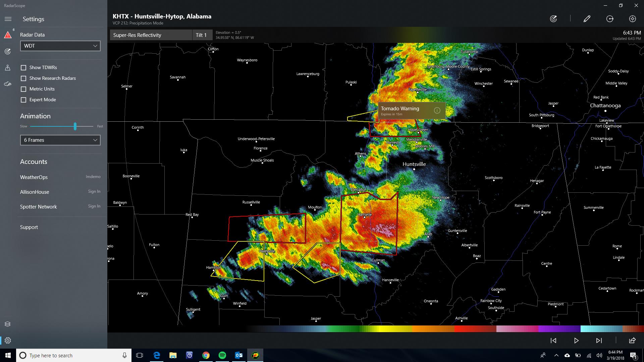Image resolution: width=644 pixels, height=362 pixels.
Task: Toggle the Show TDWRs checkbox
Action: 24,67
